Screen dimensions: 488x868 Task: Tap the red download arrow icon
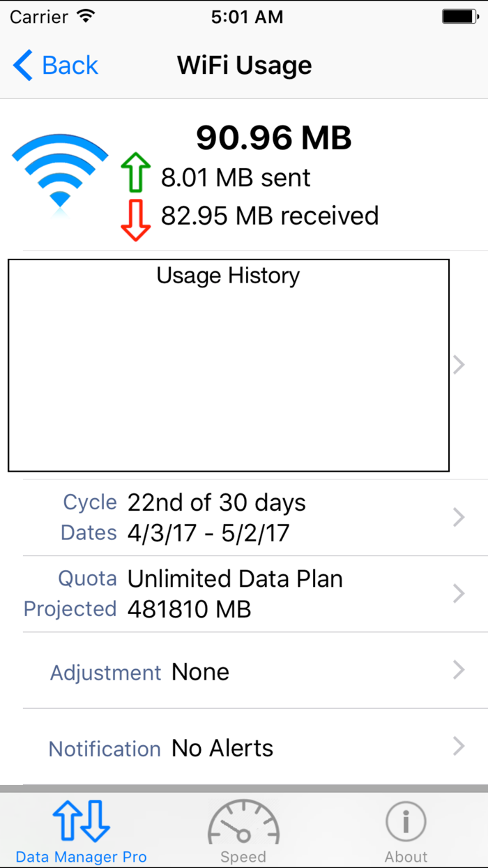[x=136, y=220]
